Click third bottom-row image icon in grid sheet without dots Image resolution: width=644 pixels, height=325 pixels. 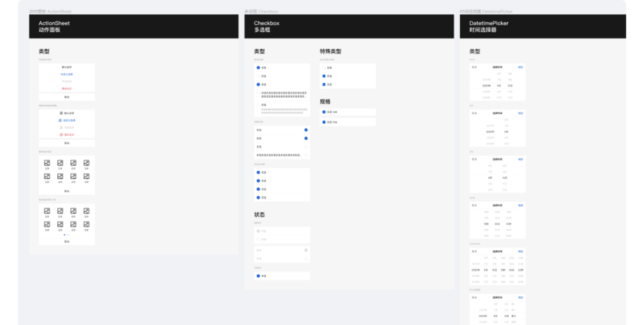click(x=73, y=176)
